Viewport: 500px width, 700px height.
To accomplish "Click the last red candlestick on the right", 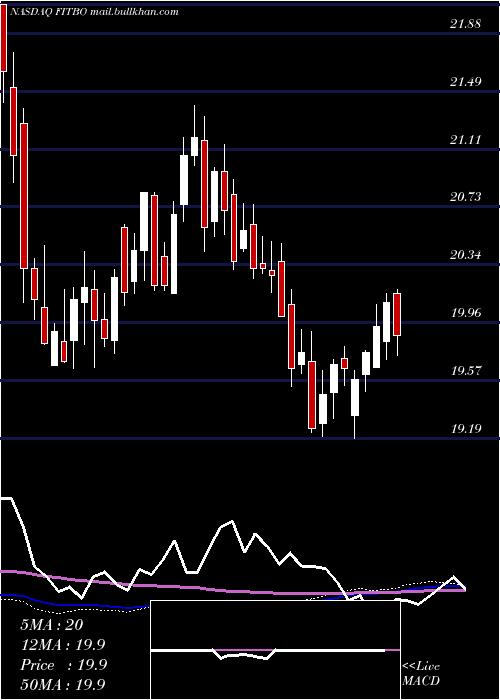I will [x=397, y=315].
